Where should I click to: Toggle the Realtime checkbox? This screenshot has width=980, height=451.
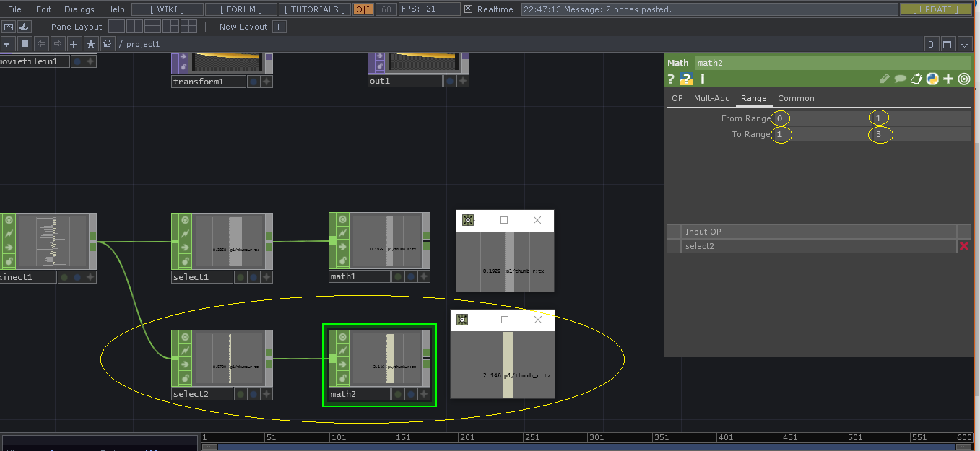tap(468, 9)
